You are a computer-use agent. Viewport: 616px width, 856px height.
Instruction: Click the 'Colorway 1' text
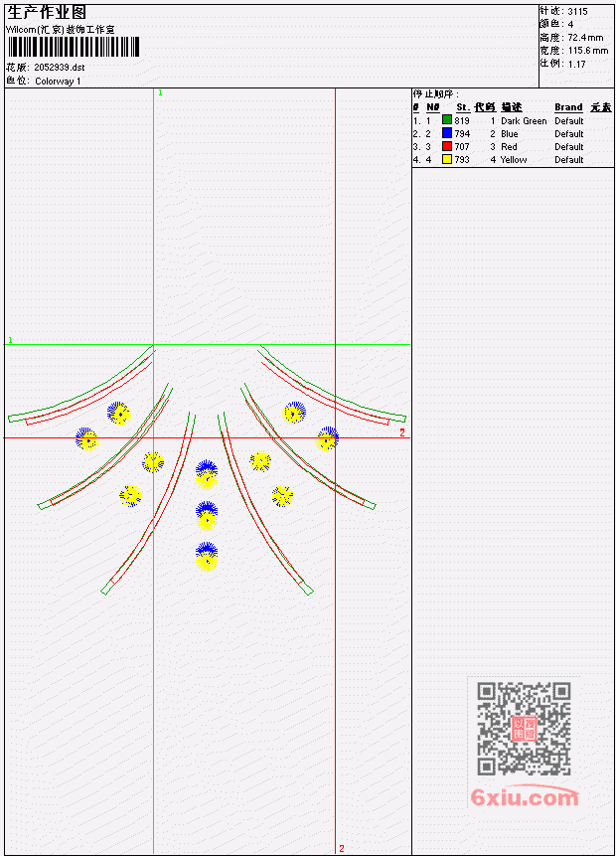pos(58,82)
